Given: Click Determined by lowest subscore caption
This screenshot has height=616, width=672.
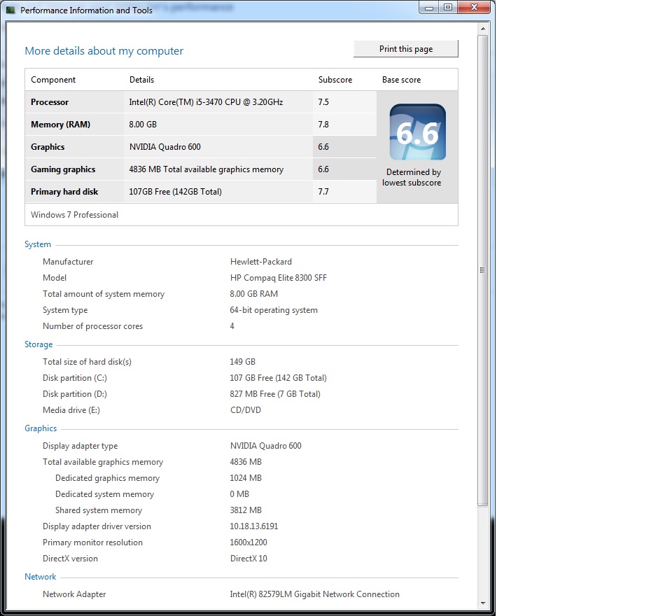Looking at the screenshot, I should point(412,177).
